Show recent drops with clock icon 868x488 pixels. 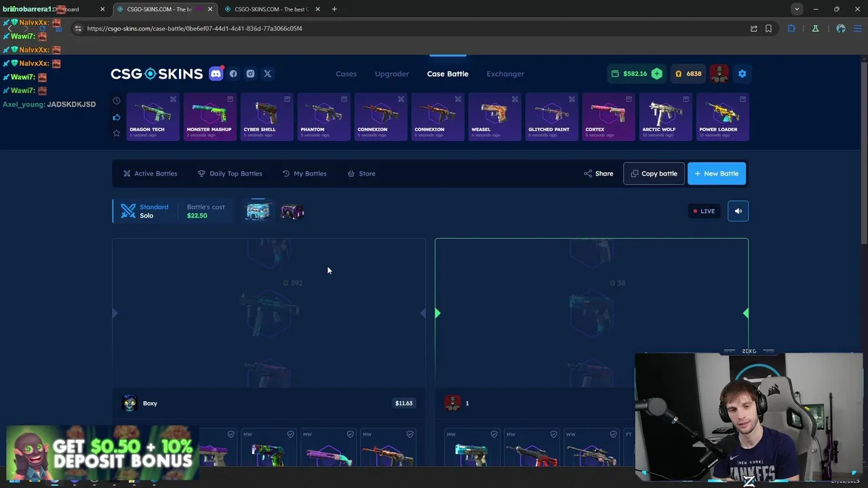[x=117, y=101]
